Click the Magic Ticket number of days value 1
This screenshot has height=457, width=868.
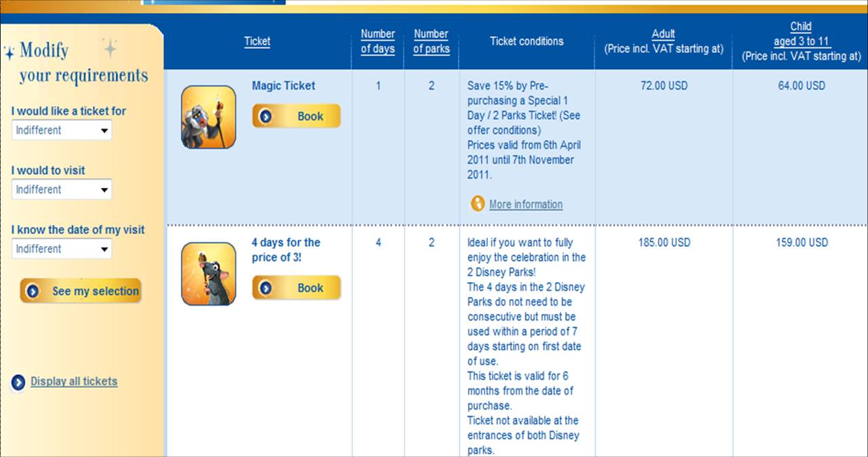pos(378,86)
